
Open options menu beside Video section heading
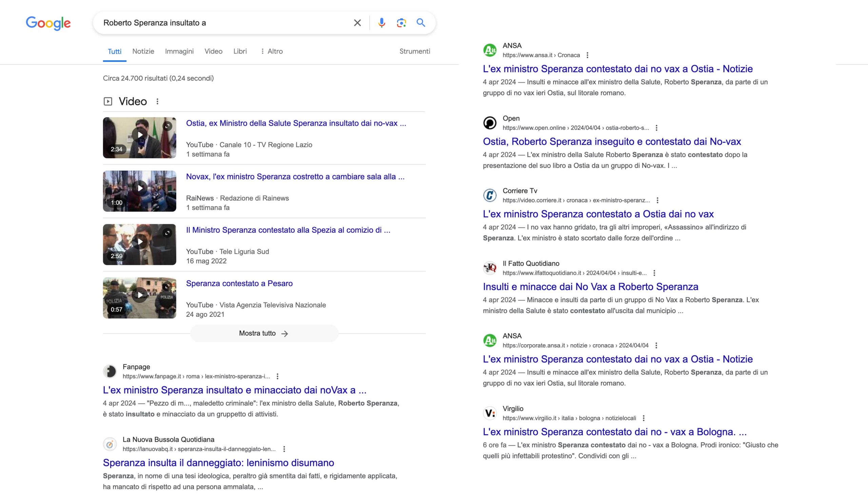(157, 101)
